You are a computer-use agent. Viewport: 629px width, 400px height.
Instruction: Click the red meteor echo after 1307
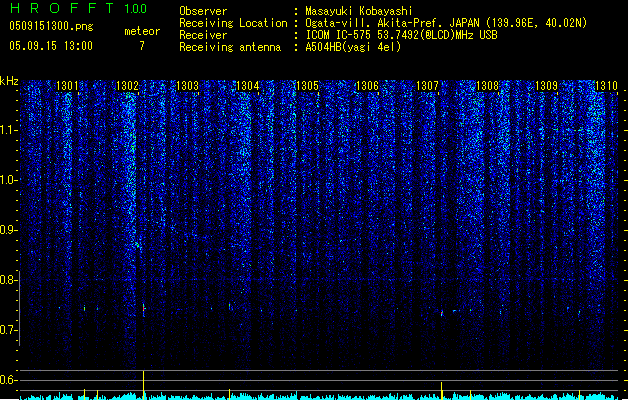[442, 313]
